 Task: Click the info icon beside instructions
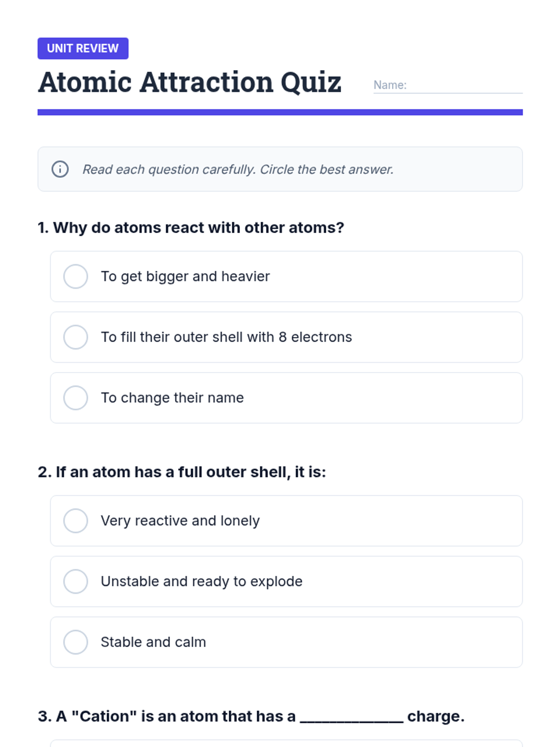(60, 169)
